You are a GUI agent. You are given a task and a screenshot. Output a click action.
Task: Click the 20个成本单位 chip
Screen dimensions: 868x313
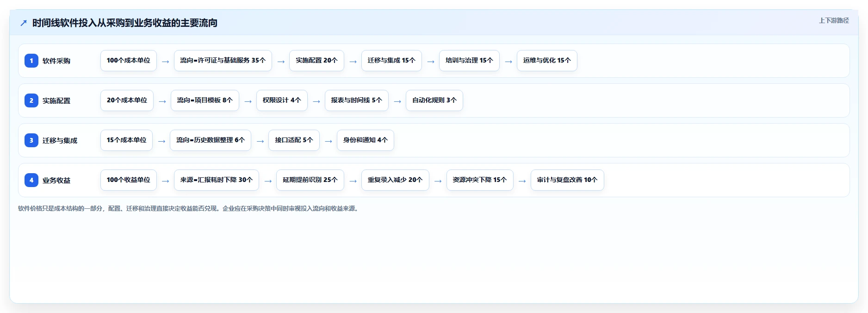127,100
